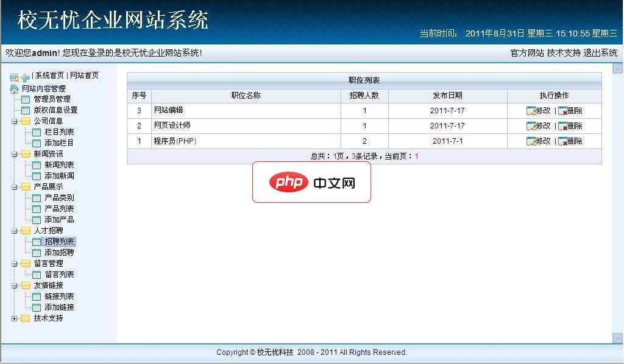Collapse the 新闻资讯 tree node

tap(15, 154)
